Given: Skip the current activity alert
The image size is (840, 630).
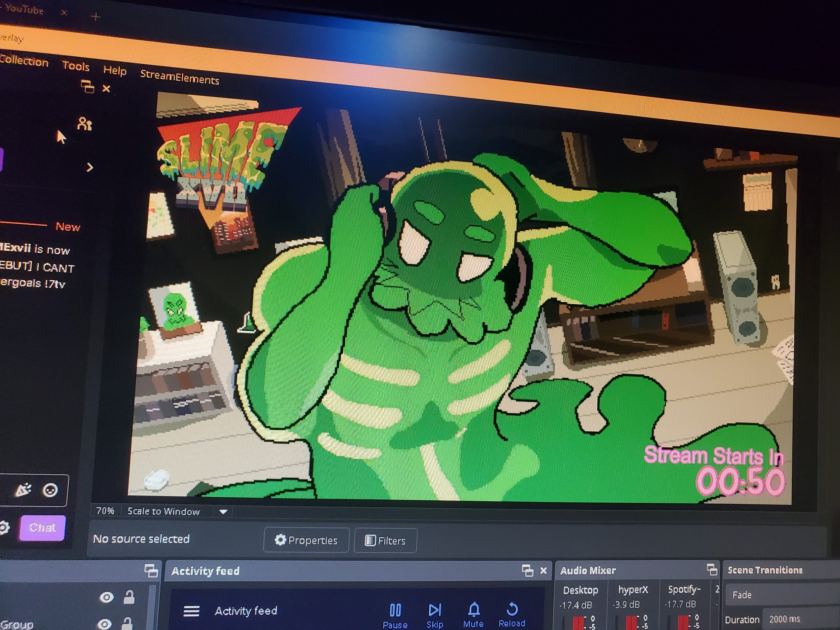Looking at the screenshot, I should pyautogui.click(x=435, y=615).
